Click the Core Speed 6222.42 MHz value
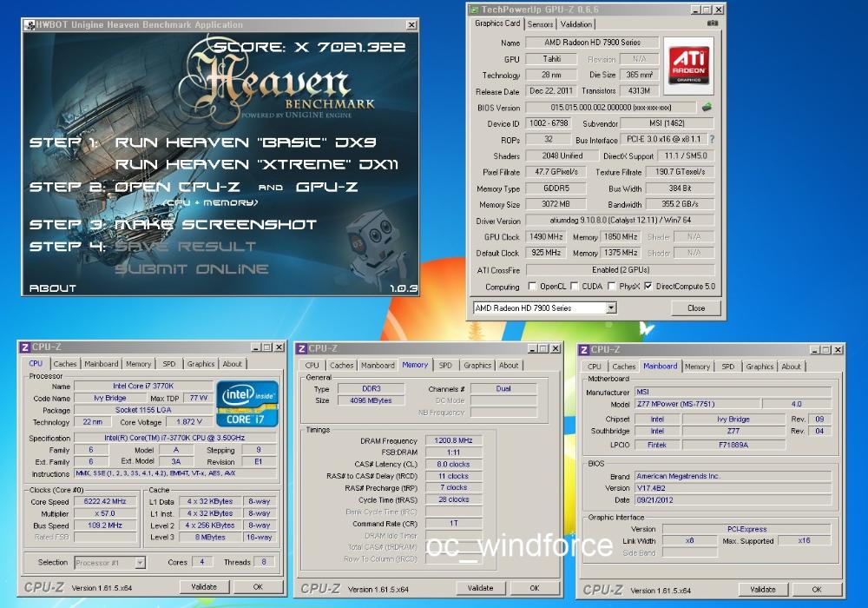The height and width of the screenshot is (608, 868). point(105,502)
